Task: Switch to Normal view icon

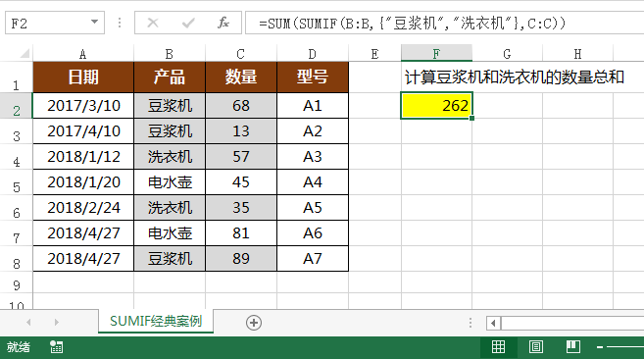Action: pyautogui.click(x=498, y=347)
